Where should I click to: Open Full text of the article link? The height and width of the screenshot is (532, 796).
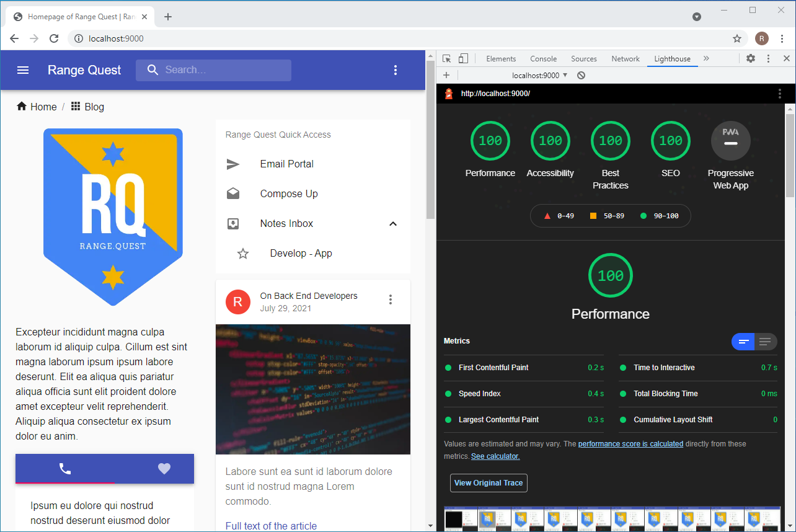pyautogui.click(x=271, y=526)
